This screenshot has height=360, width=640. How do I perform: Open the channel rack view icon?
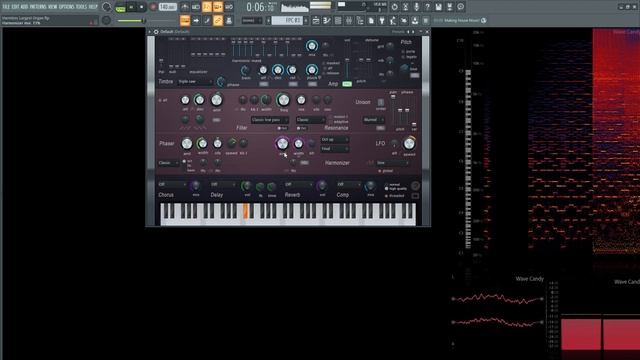(x=338, y=20)
